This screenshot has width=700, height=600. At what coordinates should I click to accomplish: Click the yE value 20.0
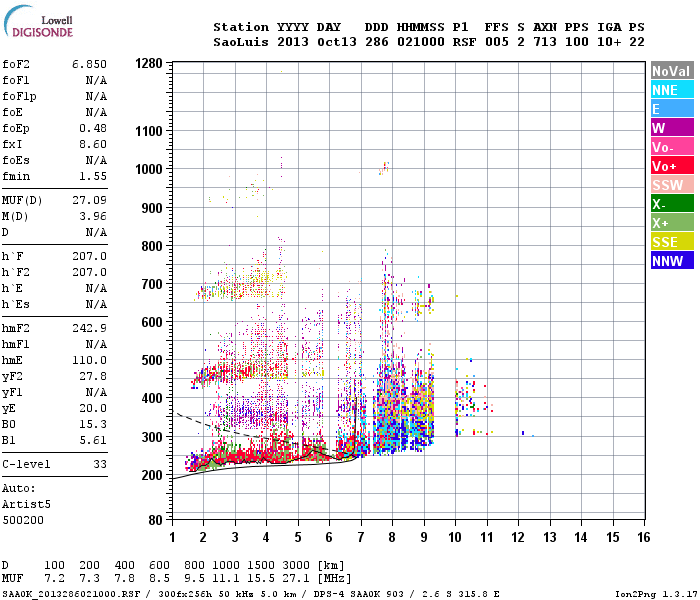[x=93, y=408]
